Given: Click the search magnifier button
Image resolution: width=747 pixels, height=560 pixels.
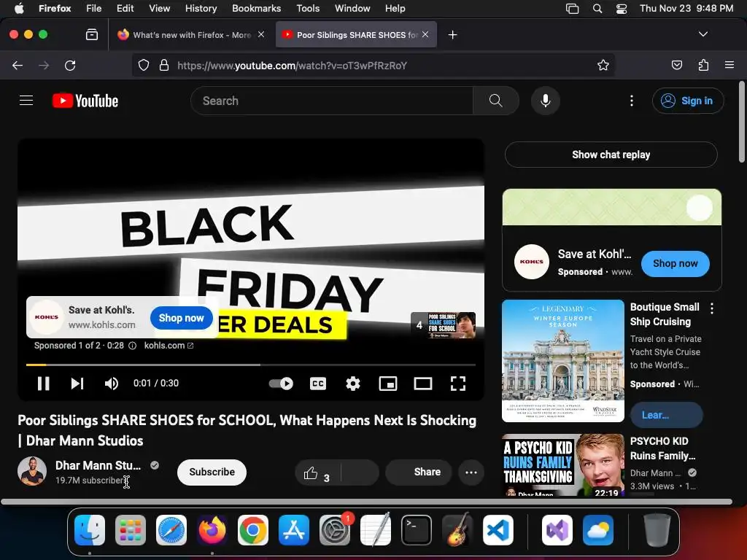Looking at the screenshot, I should pos(495,101).
